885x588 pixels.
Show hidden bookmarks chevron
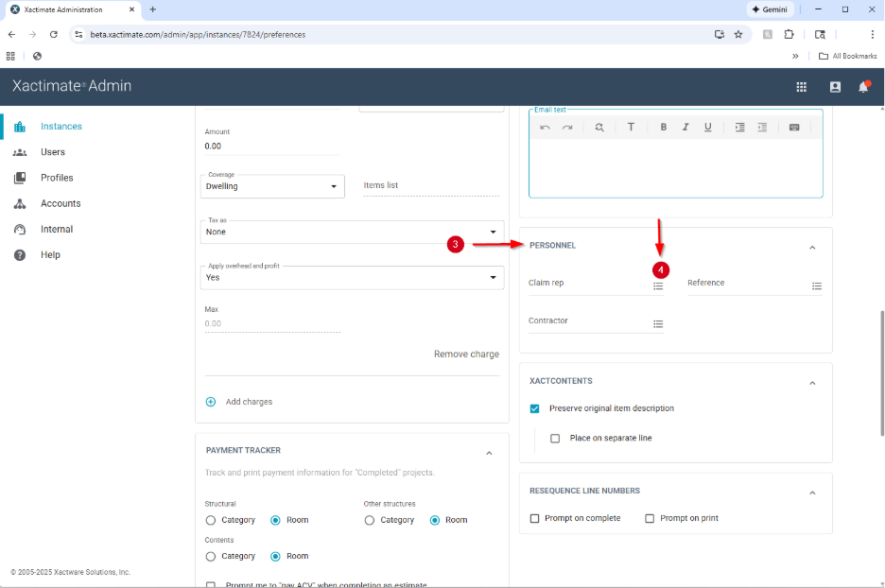point(795,56)
